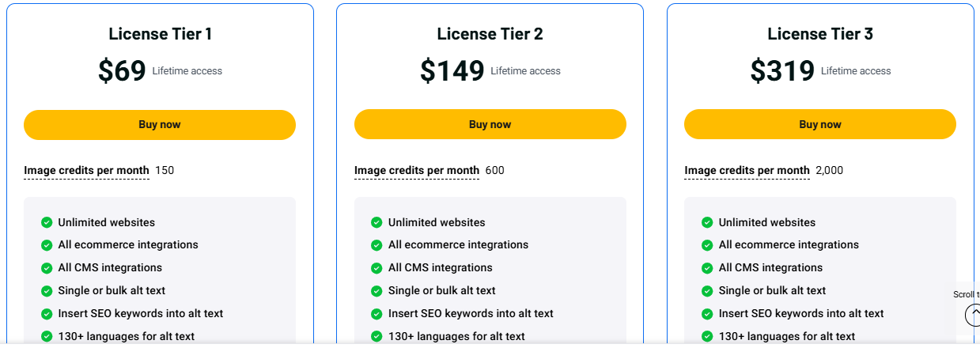This screenshot has width=980, height=348.
Task: Click Tier 3 Single or bulk alt text checkmark
Action: coord(707,291)
